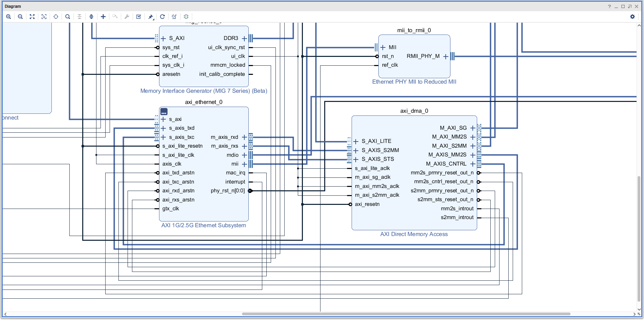Click the axi_ethernet_0 hierarchy ellipsis button
This screenshot has height=320, width=644.
point(164,112)
